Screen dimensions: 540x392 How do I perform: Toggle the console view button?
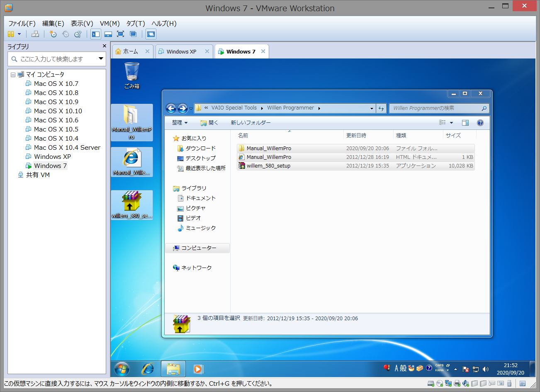tap(151, 34)
